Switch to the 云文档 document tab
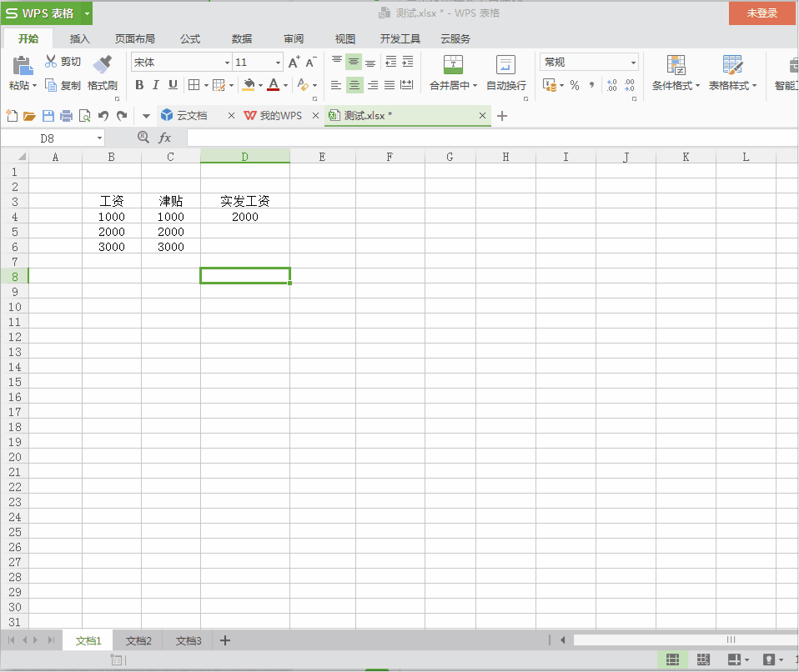The image size is (799, 672). (192, 116)
